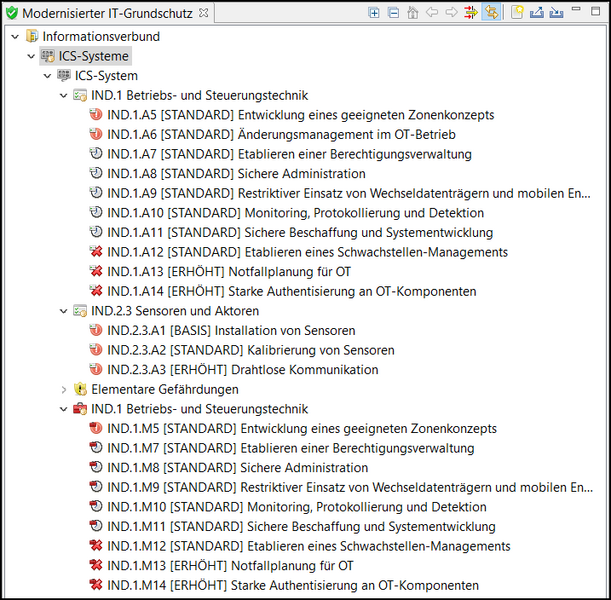Image resolution: width=611 pixels, height=600 pixels.
Task: Minimize the IT-Grundschutz view panel
Action: 576,9
